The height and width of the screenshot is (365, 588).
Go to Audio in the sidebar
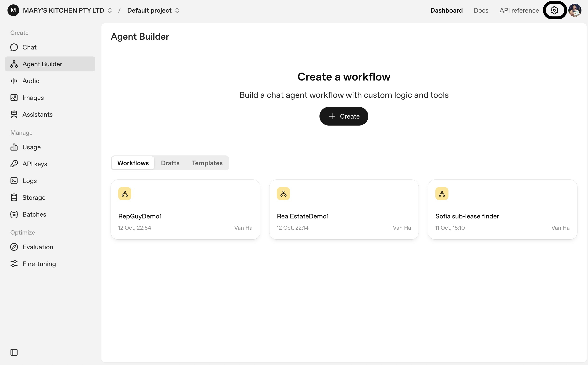point(31,81)
